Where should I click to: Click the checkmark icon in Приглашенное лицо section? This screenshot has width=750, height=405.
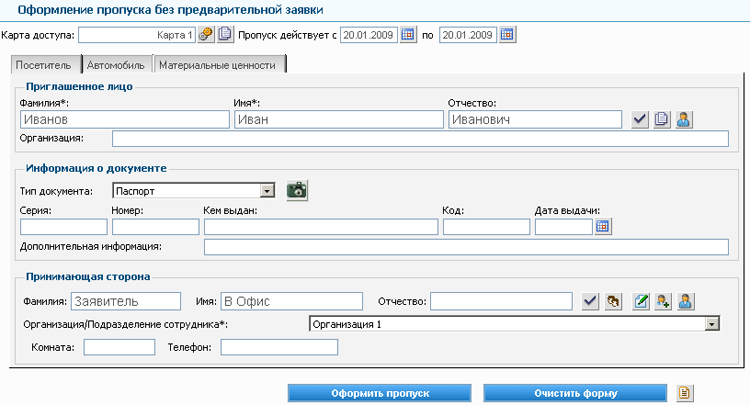(x=641, y=120)
